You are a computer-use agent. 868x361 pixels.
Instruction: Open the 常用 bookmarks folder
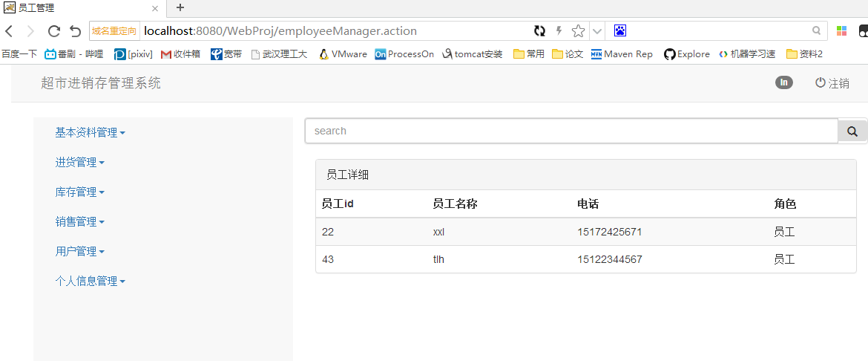coord(529,53)
